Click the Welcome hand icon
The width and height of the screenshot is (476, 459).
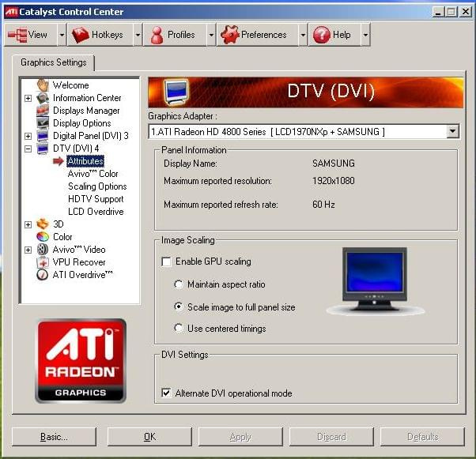coord(43,85)
